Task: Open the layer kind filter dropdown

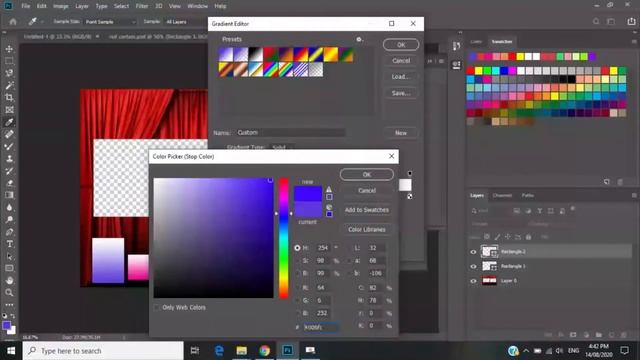Action: pyautogui.click(x=490, y=211)
